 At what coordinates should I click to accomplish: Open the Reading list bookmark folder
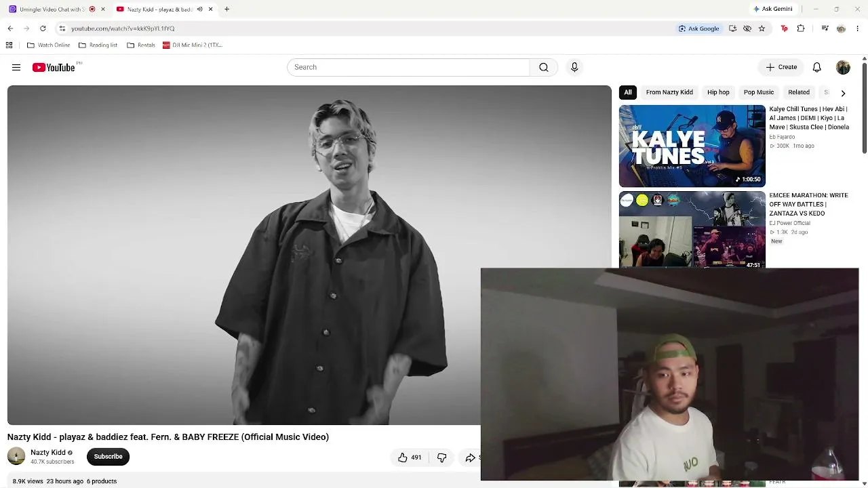coord(98,45)
